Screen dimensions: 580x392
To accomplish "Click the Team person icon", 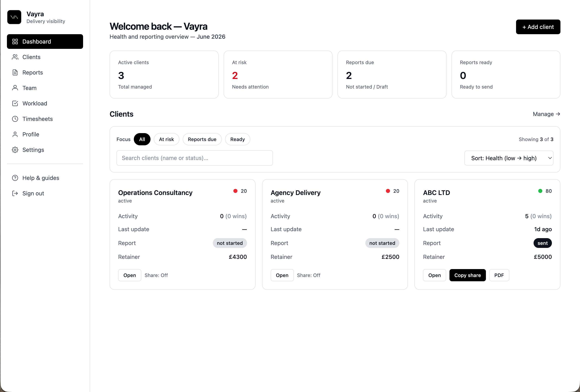I will [15, 88].
